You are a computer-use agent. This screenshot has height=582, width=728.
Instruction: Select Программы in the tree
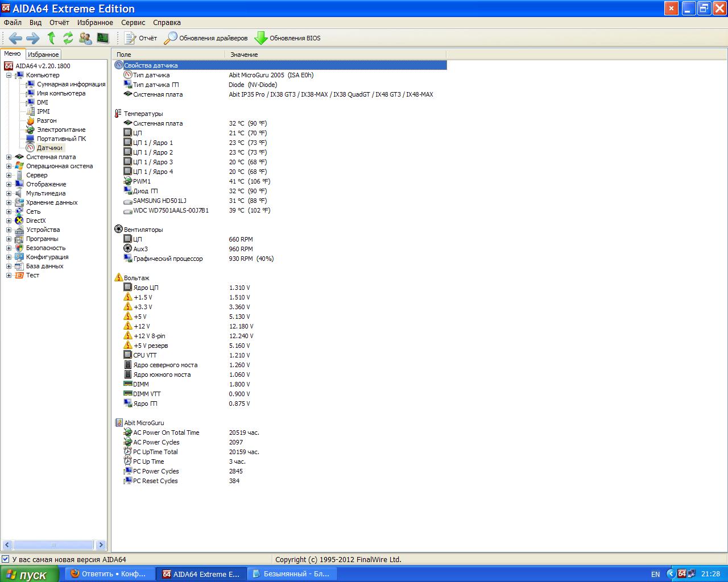pyautogui.click(x=42, y=239)
